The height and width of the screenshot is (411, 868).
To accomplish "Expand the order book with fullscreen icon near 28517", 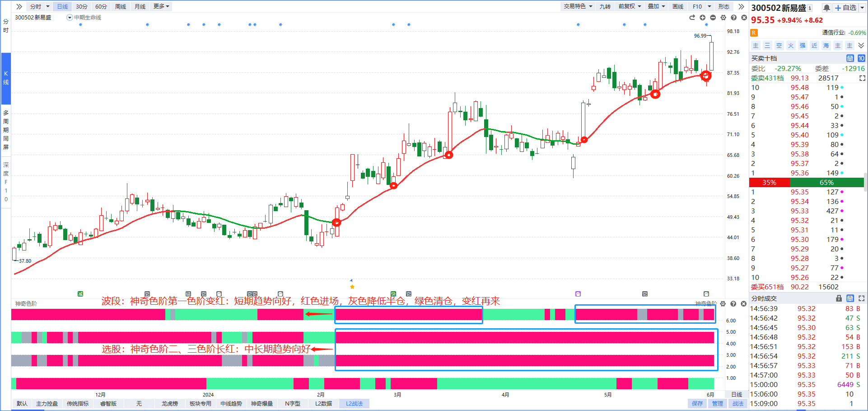I will (x=862, y=78).
